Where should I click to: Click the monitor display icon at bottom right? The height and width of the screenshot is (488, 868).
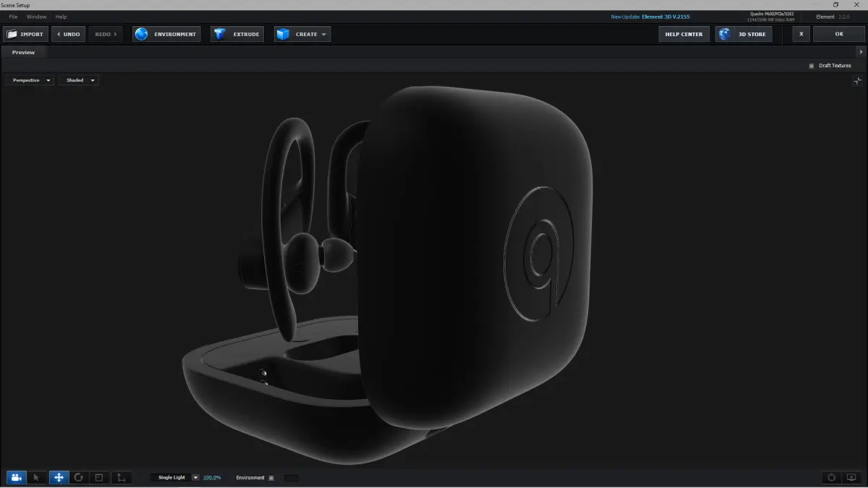(x=851, y=477)
